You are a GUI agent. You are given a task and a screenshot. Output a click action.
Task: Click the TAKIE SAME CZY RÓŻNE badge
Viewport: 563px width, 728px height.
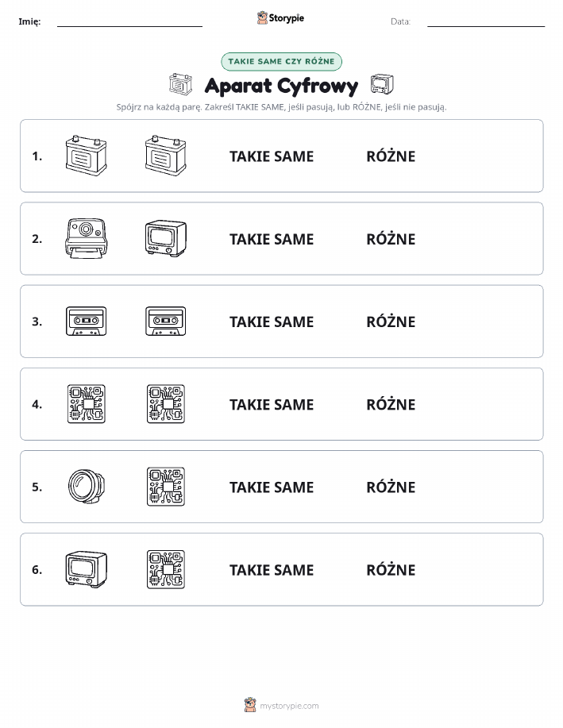pos(281,61)
